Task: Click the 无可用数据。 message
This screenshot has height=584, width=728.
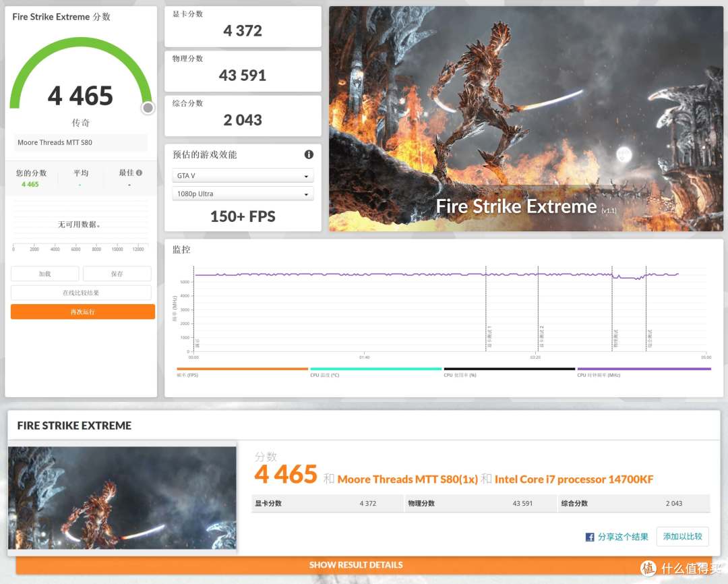Action: click(80, 225)
